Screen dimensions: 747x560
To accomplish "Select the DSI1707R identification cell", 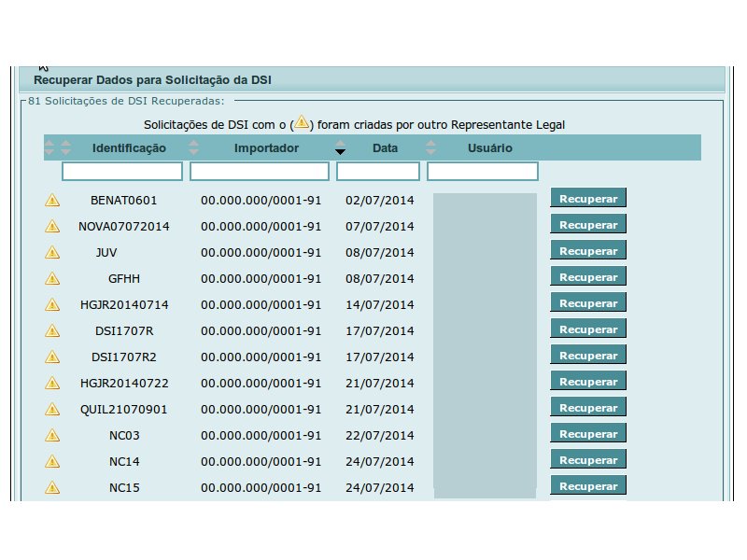I will [x=124, y=331].
